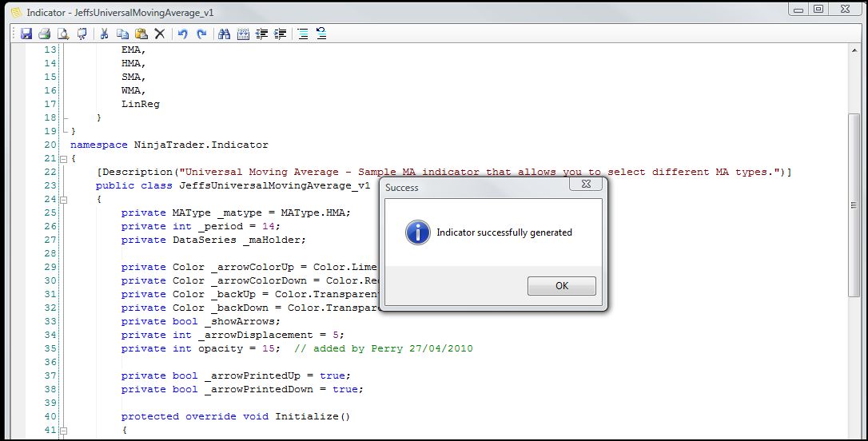The width and height of the screenshot is (868, 441).
Task: Click line number 36 in the margin
Action: click(50, 362)
